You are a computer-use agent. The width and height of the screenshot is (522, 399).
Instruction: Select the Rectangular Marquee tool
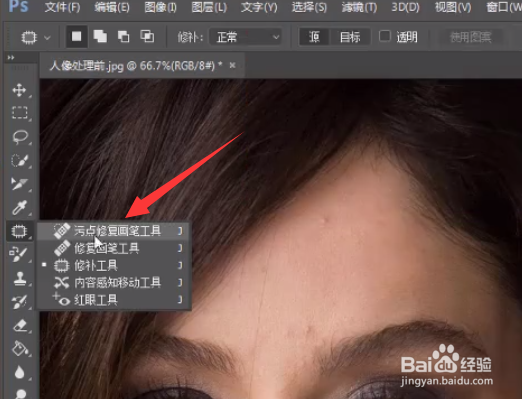[19, 113]
